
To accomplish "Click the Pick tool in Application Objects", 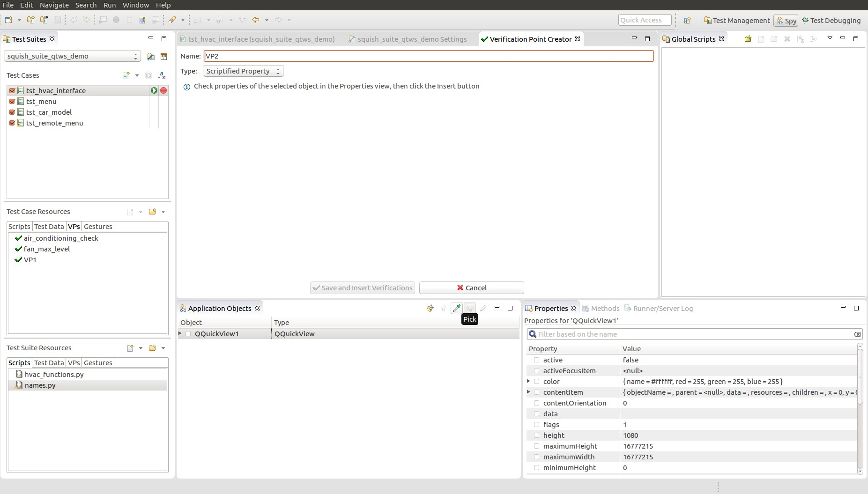I will pyautogui.click(x=456, y=308).
